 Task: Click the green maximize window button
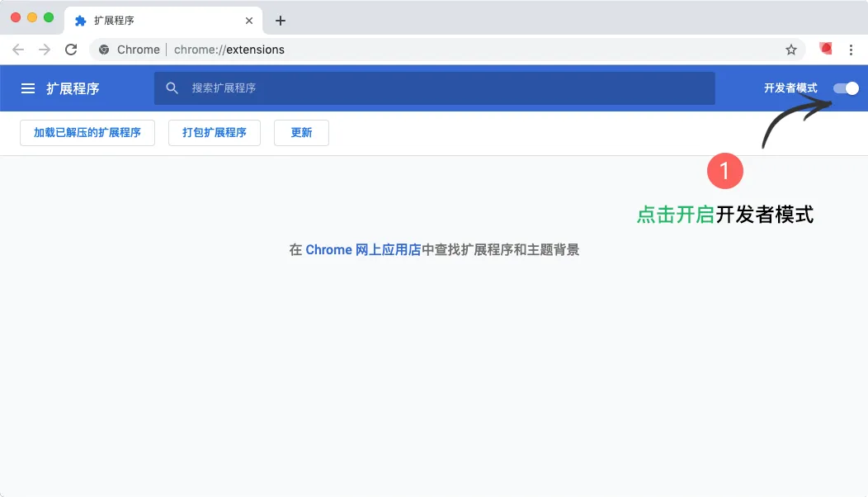click(x=49, y=17)
